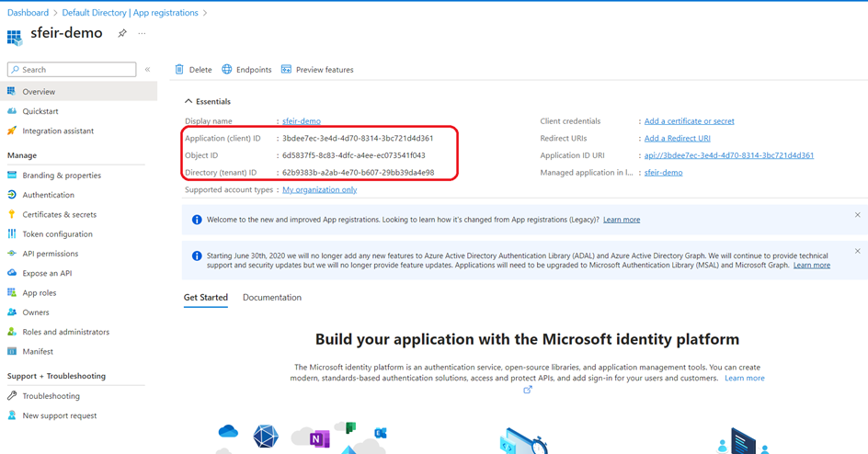This screenshot has width=868, height=454.
Task: Open Troubleshooting page
Action: click(x=51, y=396)
